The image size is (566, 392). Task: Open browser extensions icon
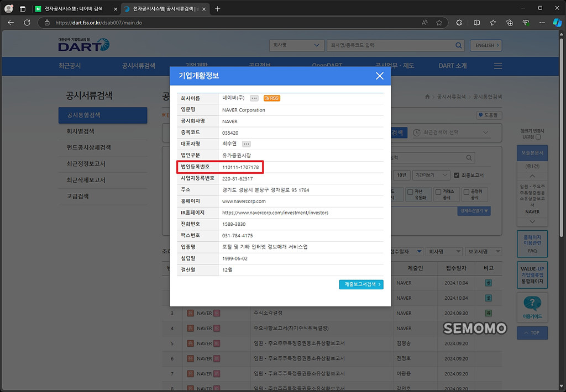[459, 23]
